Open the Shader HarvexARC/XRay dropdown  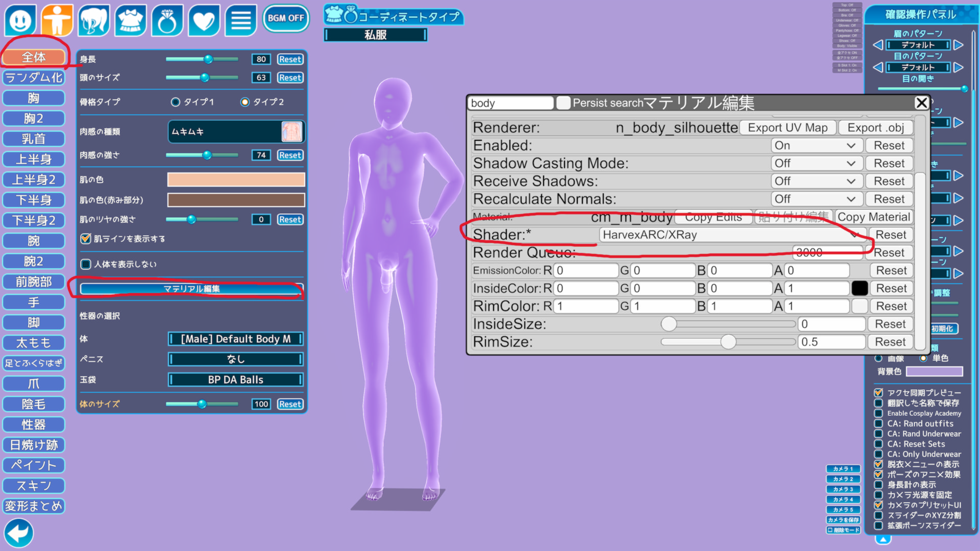click(x=732, y=235)
